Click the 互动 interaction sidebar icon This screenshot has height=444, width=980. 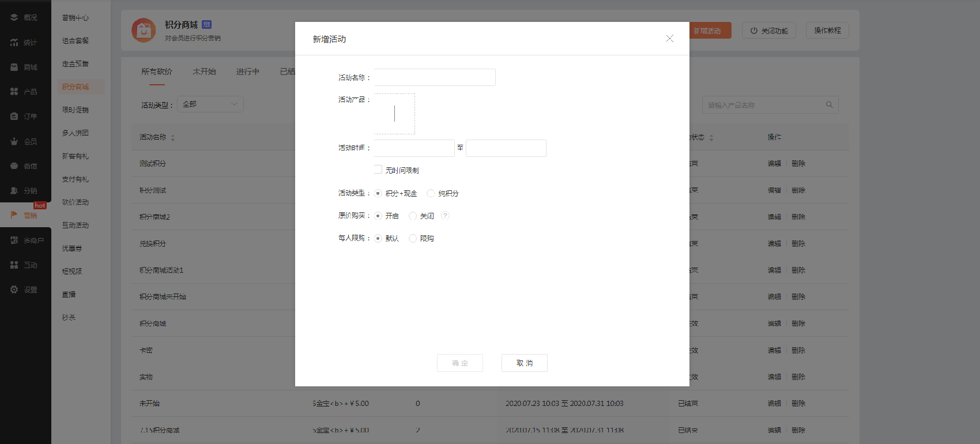pos(14,265)
